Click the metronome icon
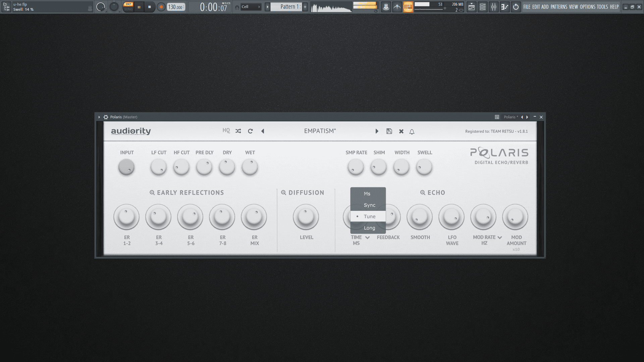 pos(386,7)
